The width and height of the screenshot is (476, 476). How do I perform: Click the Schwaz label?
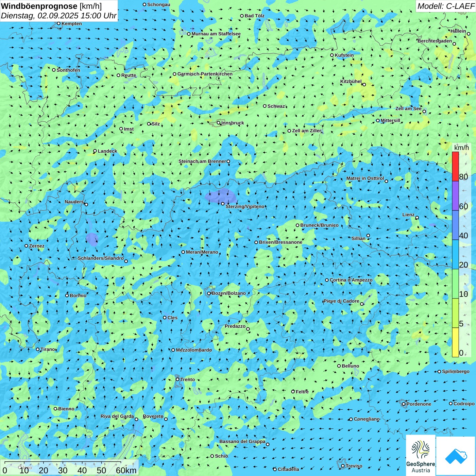(276, 106)
